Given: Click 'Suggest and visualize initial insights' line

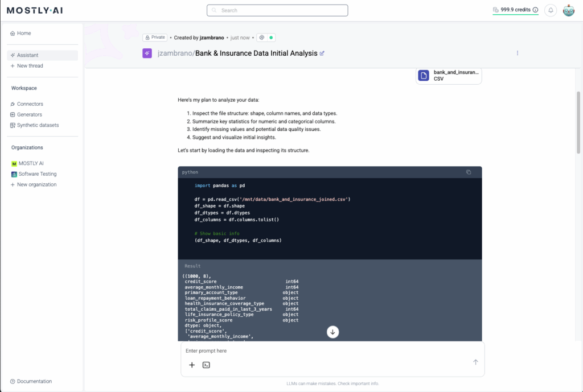Looking at the screenshot, I should click(234, 138).
